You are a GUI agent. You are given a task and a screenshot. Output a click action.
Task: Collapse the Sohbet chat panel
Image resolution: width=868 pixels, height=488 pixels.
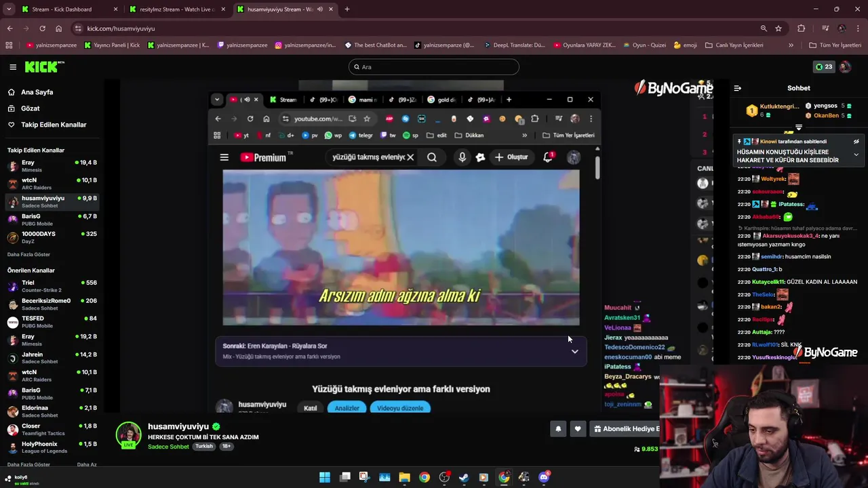738,88
